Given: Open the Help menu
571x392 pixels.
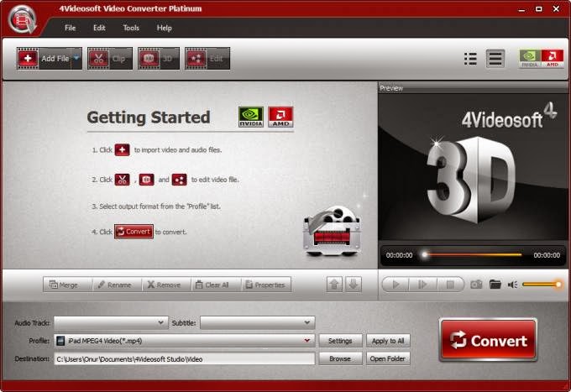Looking at the screenshot, I should tap(165, 28).
